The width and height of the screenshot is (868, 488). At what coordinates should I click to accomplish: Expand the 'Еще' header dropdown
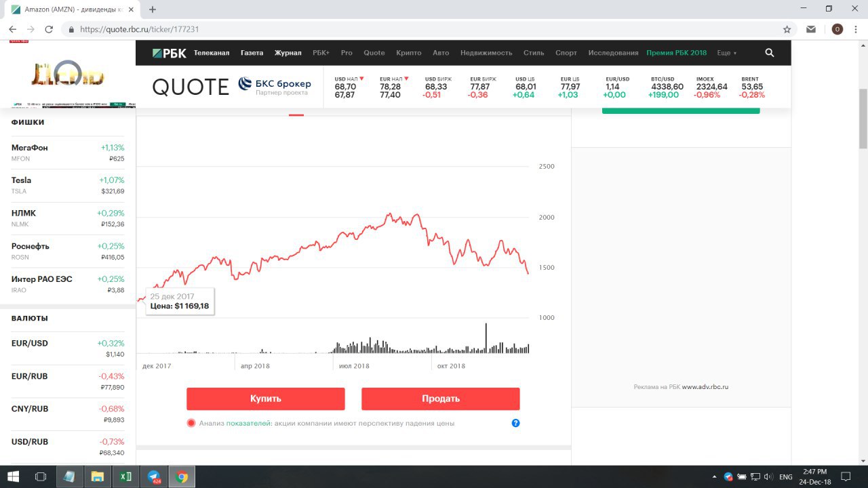point(726,53)
